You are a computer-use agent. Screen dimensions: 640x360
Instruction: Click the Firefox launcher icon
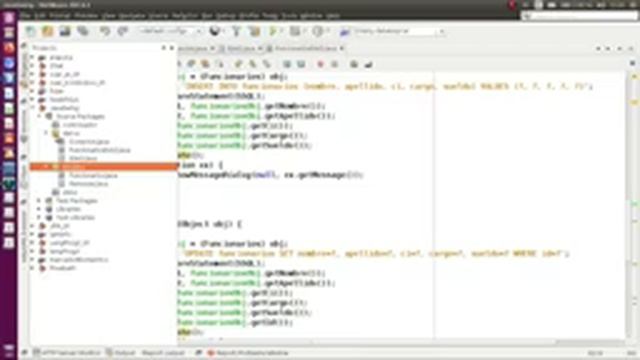(9, 48)
